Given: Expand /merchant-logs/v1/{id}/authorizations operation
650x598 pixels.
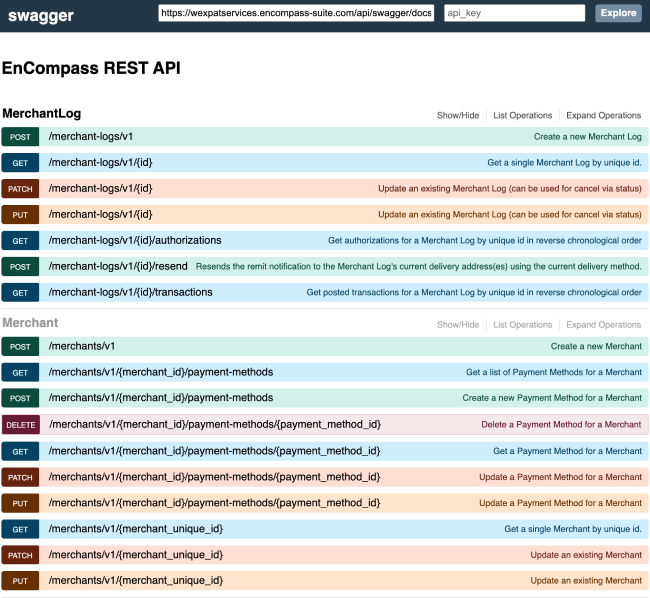Looking at the screenshot, I should [135, 240].
